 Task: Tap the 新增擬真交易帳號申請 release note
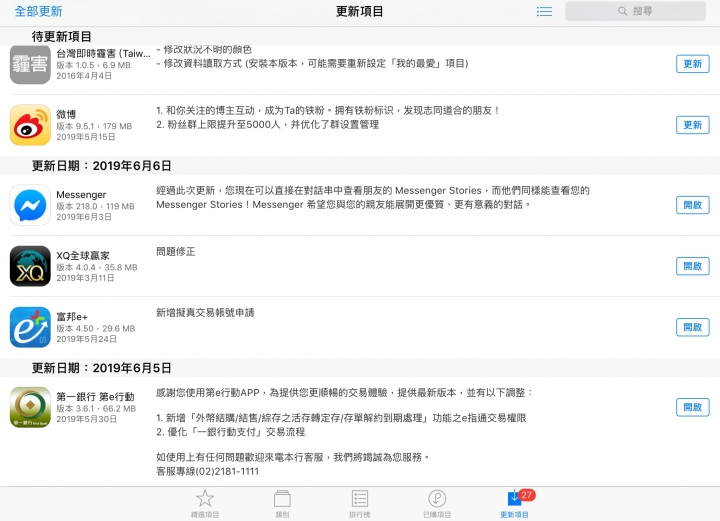[205, 313]
